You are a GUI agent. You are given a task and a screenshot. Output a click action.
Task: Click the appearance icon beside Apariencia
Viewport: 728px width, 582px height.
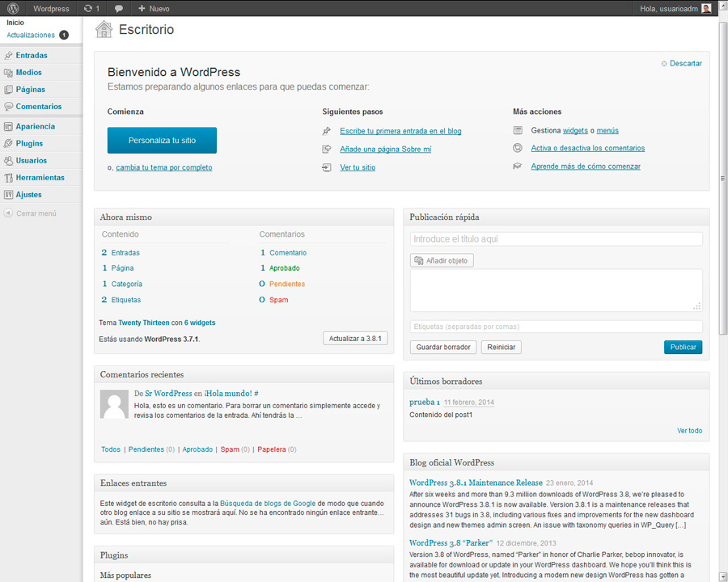8,126
